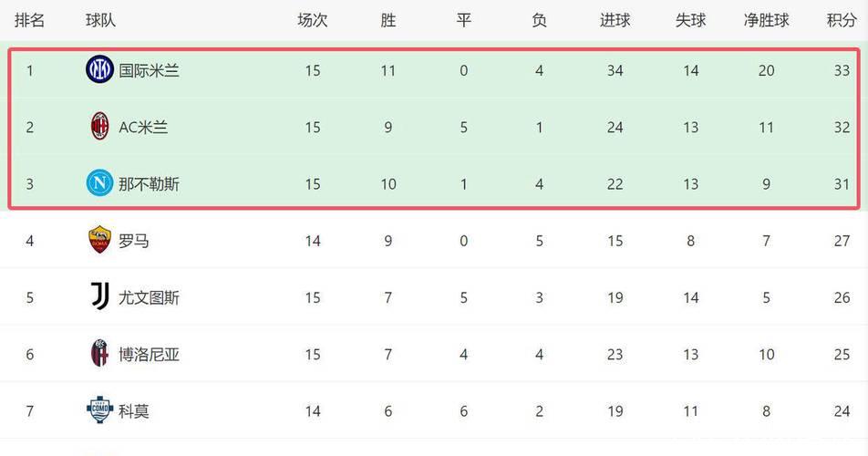Image resolution: width=868 pixels, height=456 pixels.
Task: Click the Como club crest
Action: [99, 410]
